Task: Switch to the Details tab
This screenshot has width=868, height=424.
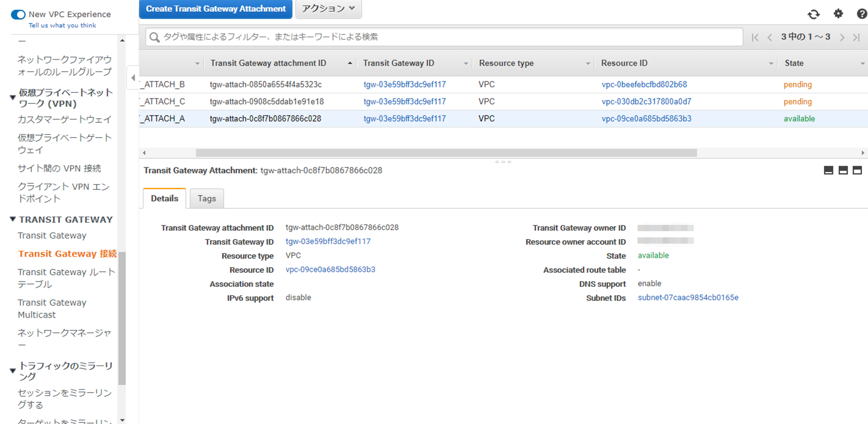Action: (164, 198)
